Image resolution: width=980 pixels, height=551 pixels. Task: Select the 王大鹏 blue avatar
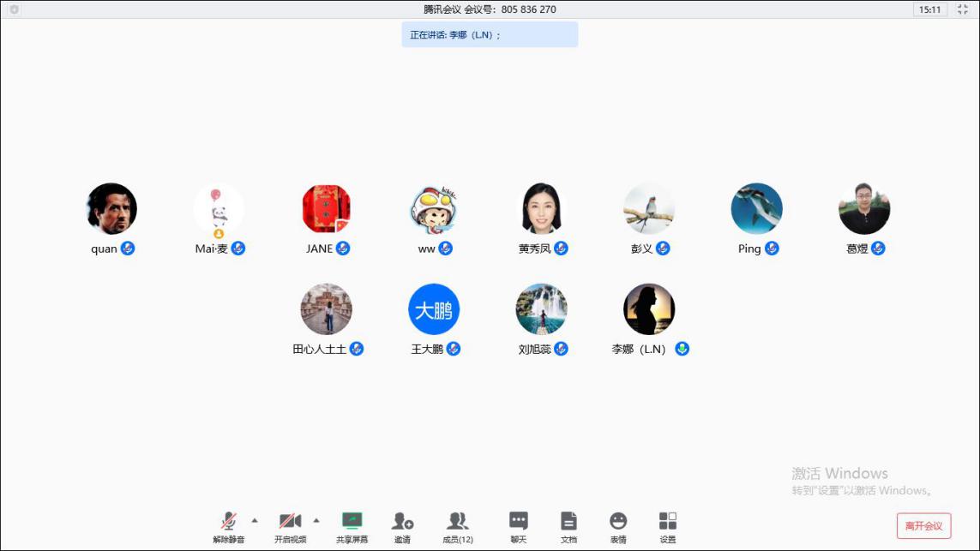(x=434, y=309)
